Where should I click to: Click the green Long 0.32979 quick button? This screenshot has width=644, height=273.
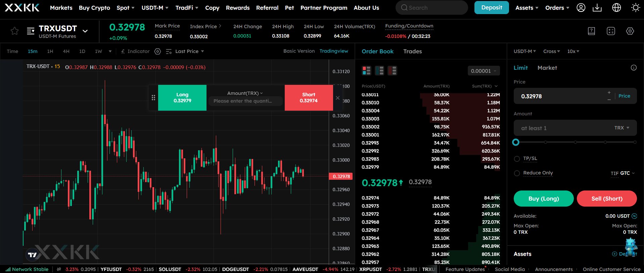tap(182, 98)
